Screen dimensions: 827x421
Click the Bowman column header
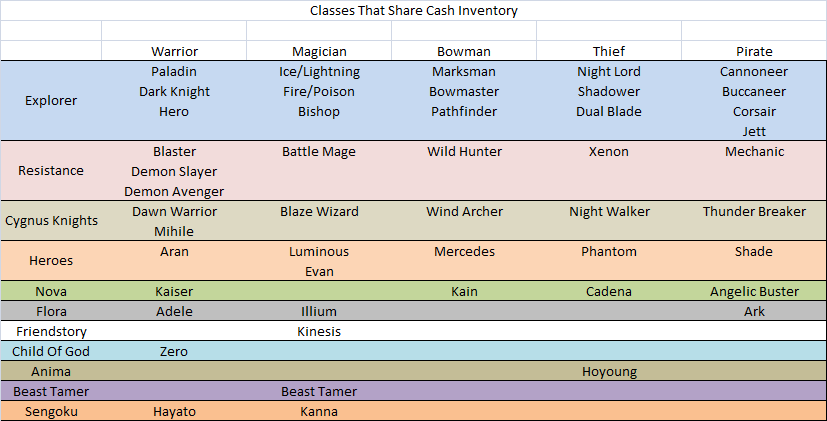tap(464, 51)
